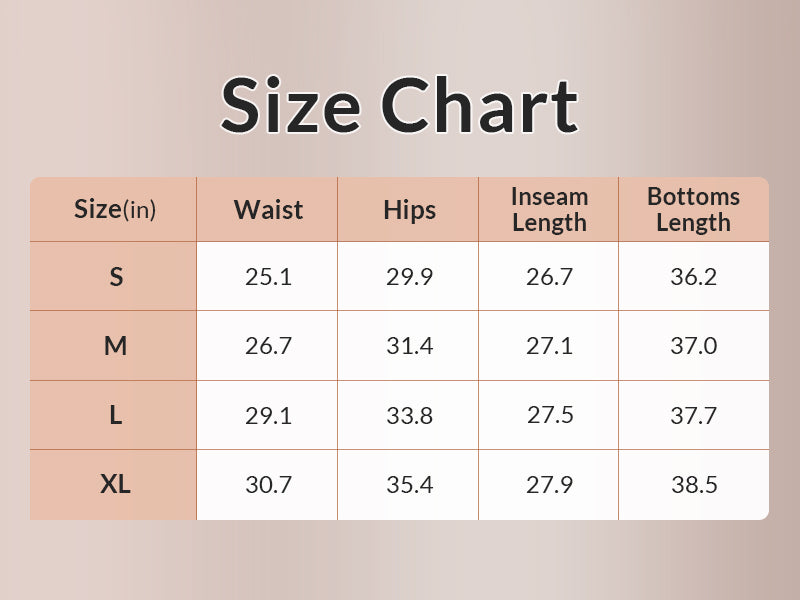Select the Size(in) column header
This screenshot has width=800, height=600.
click(115, 210)
